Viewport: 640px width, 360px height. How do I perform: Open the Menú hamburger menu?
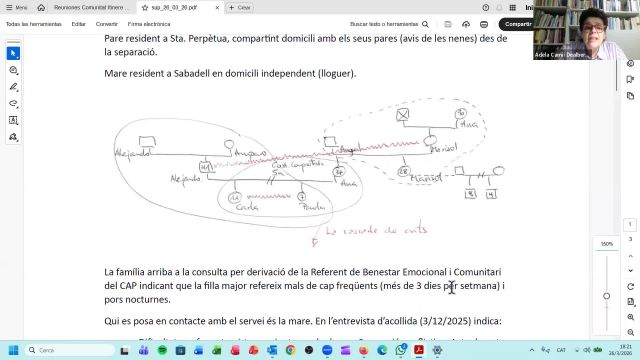pos(16,8)
